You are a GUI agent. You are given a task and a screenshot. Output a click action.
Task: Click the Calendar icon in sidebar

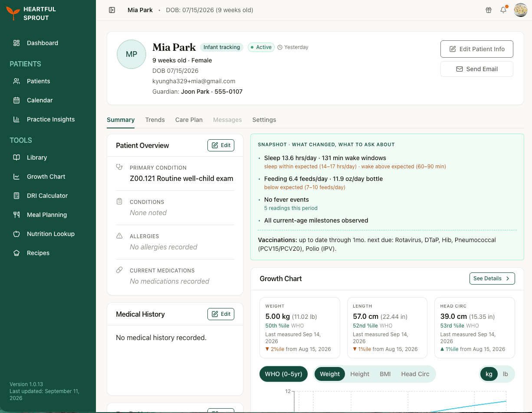click(x=16, y=100)
